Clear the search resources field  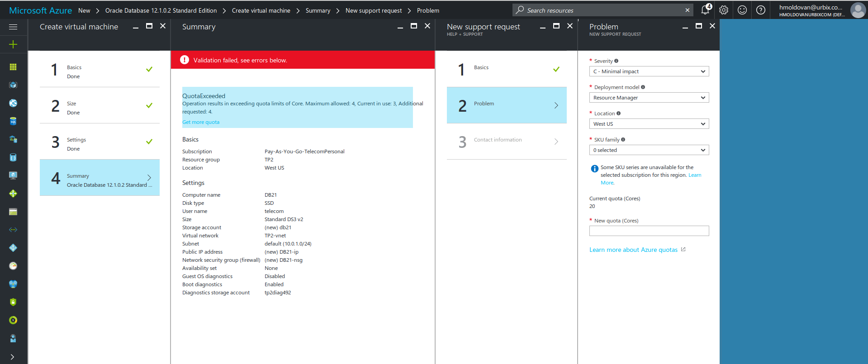688,10
